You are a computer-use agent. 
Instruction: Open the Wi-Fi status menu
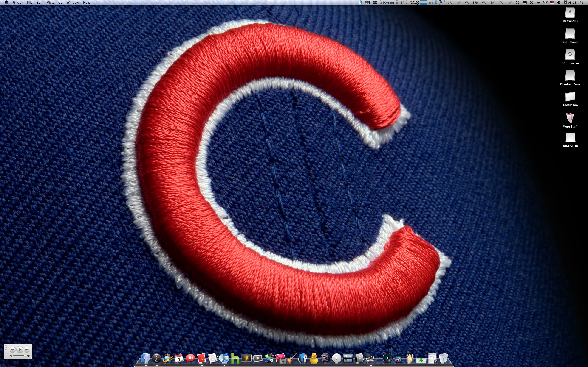[545, 3]
